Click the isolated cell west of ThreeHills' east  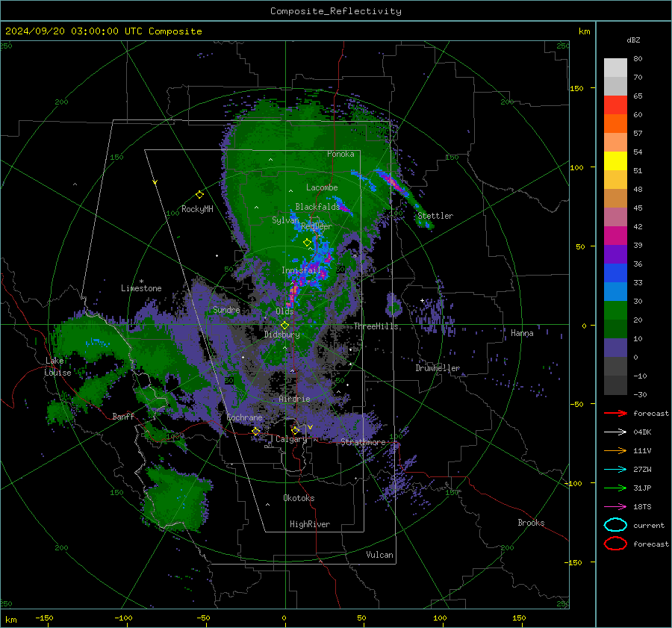click(393, 305)
